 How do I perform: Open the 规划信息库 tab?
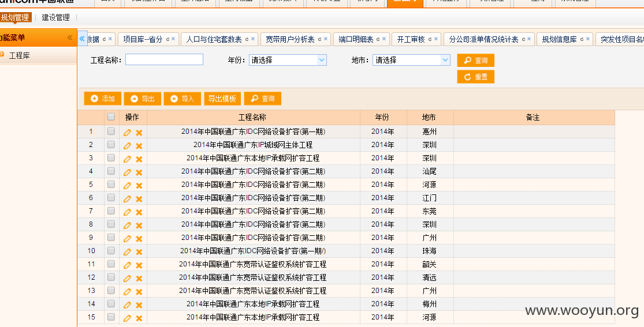[x=560, y=39]
